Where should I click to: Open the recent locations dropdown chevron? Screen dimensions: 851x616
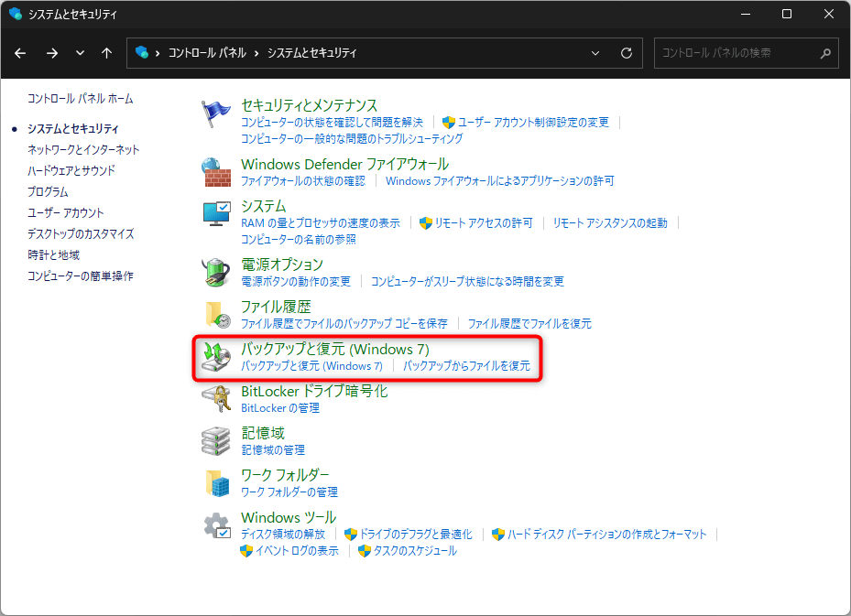80,53
